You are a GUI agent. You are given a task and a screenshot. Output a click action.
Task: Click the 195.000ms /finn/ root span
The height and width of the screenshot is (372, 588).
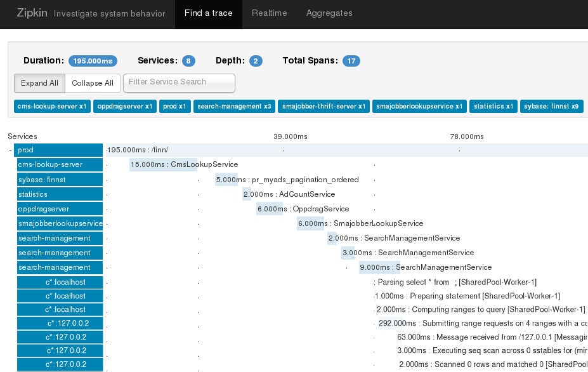137,150
